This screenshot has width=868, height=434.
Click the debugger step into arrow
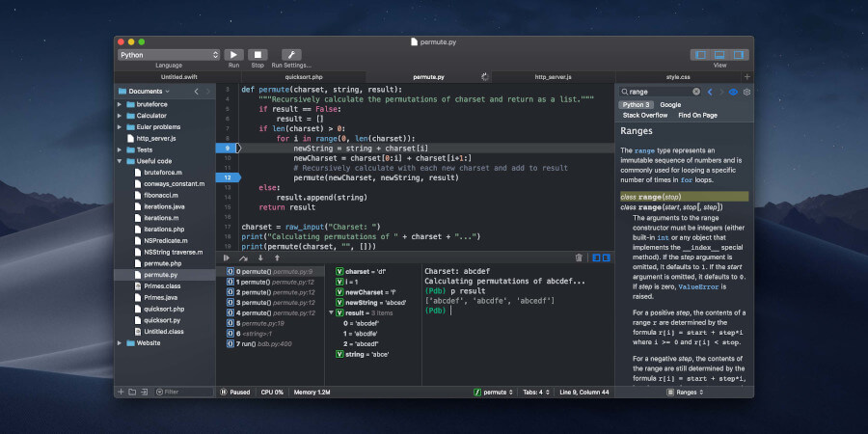pos(260,258)
